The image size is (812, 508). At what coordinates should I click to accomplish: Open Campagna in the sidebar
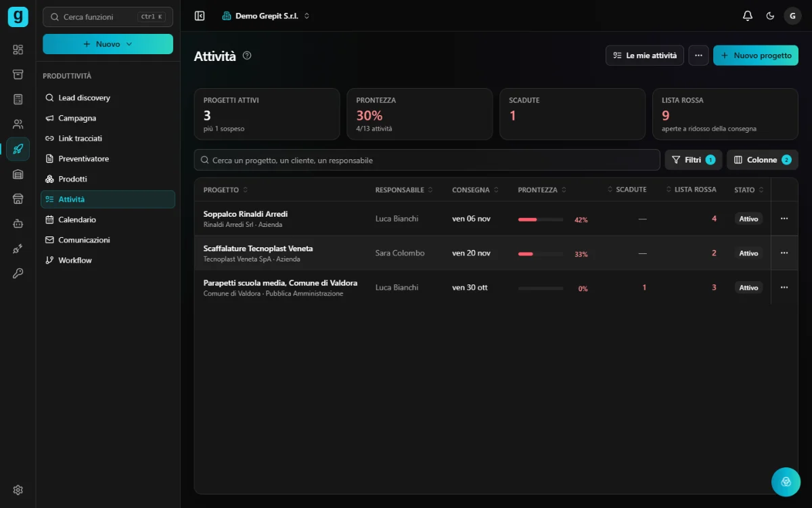tap(108, 118)
